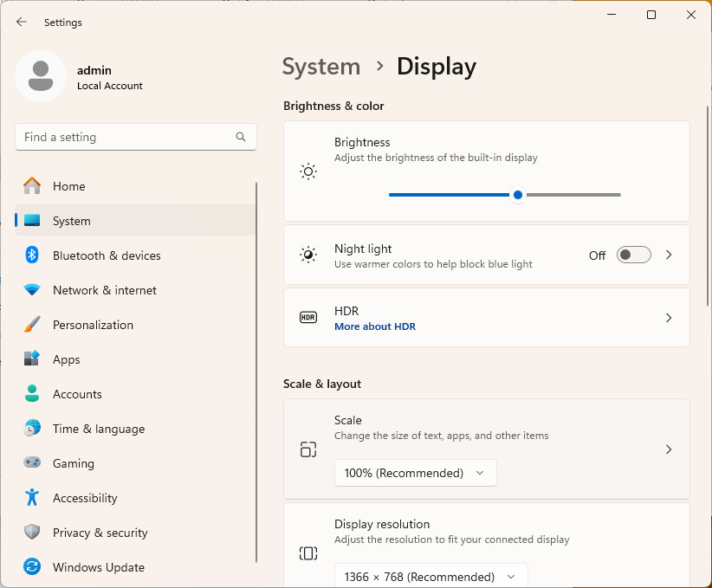Click the Gaming controller icon
Image resolution: width=712 pixels, height=588 pixels.
click(x=32, y=462)
